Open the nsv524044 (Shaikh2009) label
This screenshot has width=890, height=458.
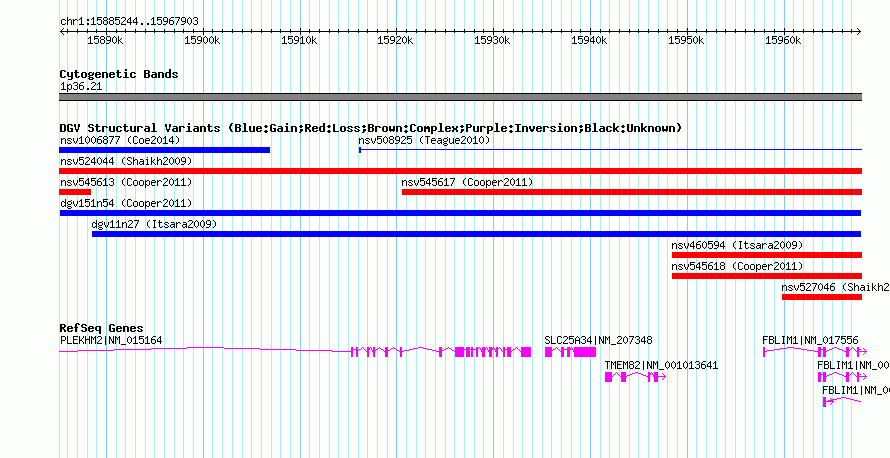(x=126, y=161)
